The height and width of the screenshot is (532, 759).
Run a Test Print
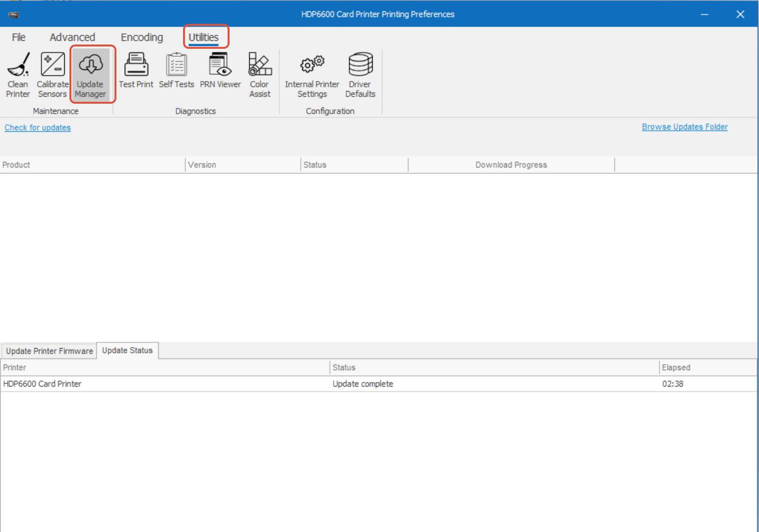point(136,70)
